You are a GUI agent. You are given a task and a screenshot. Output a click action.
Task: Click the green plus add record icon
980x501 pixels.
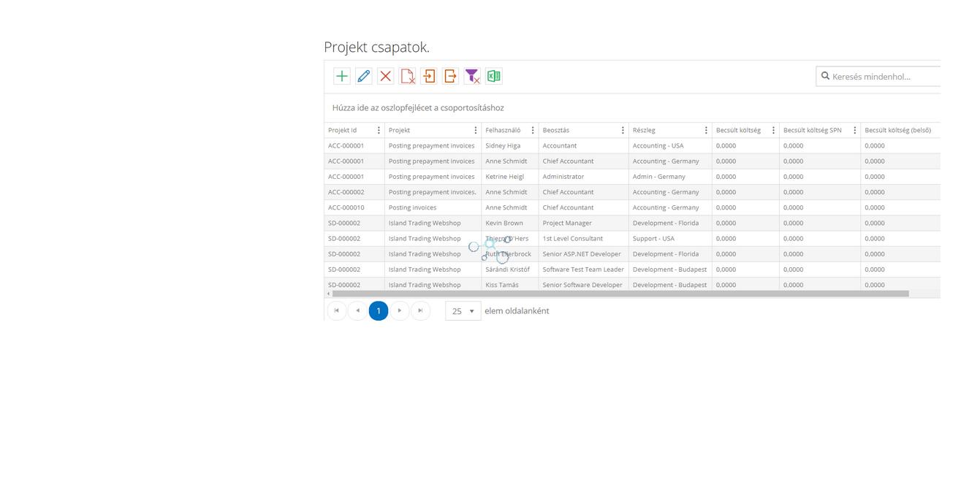(341, 76)
